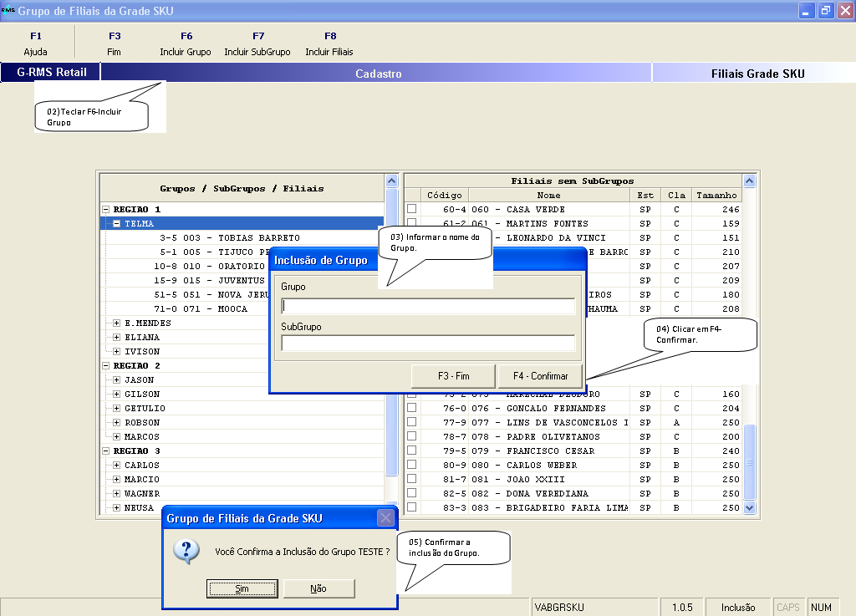The width and height of the screenshot is (856, 616).
Task: Collapse the TELMA subgroup node
Action: [x=116, y=224]
